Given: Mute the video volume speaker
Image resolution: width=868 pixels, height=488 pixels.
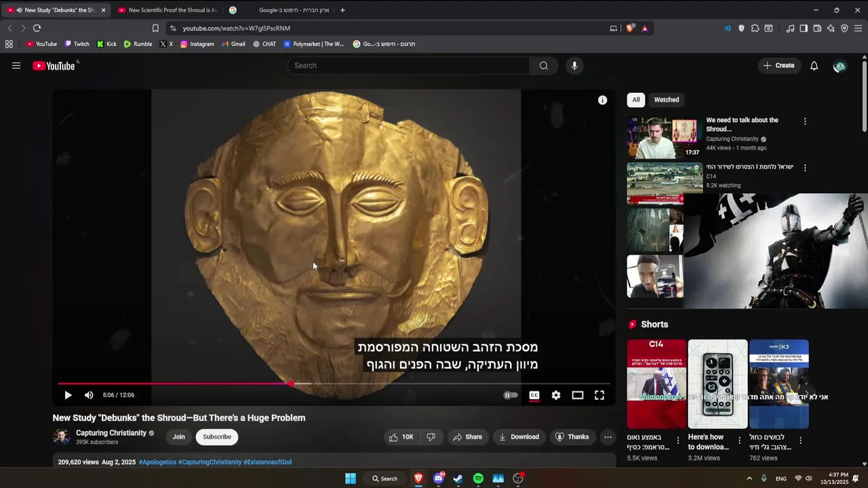Looking at the screenshot, I should click(89, 395).
